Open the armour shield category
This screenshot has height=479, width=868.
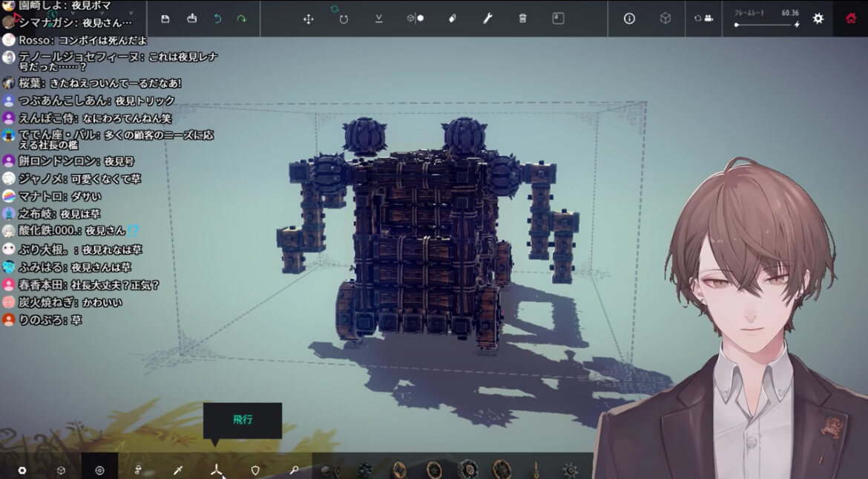[x=256, y=470]
